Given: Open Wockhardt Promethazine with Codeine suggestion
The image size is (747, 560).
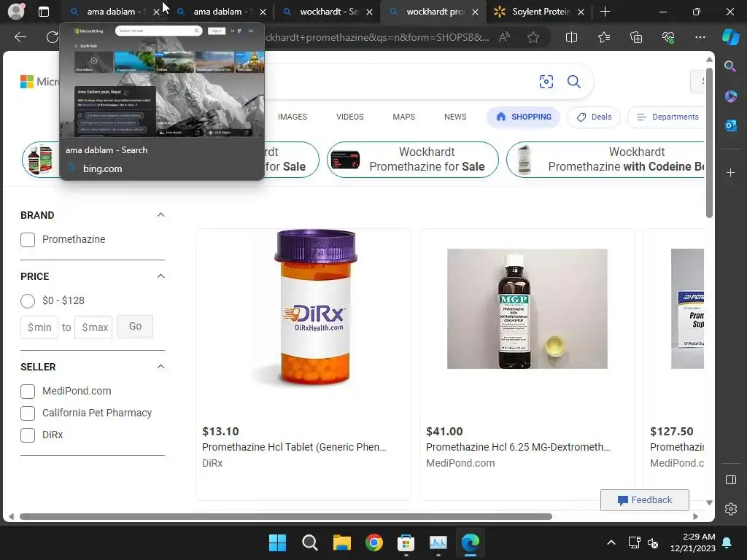Looking at the screenshot, I should pos(605,160).
